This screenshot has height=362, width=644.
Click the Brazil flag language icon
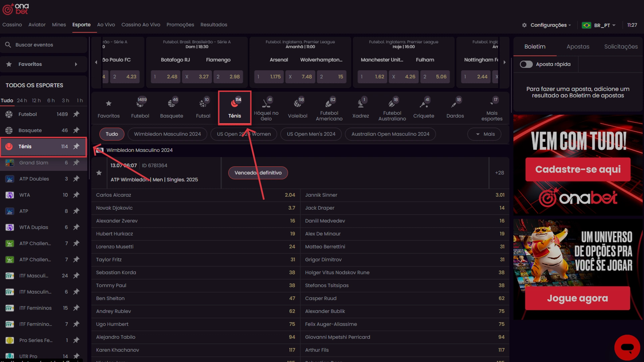(x=586, y=25)
